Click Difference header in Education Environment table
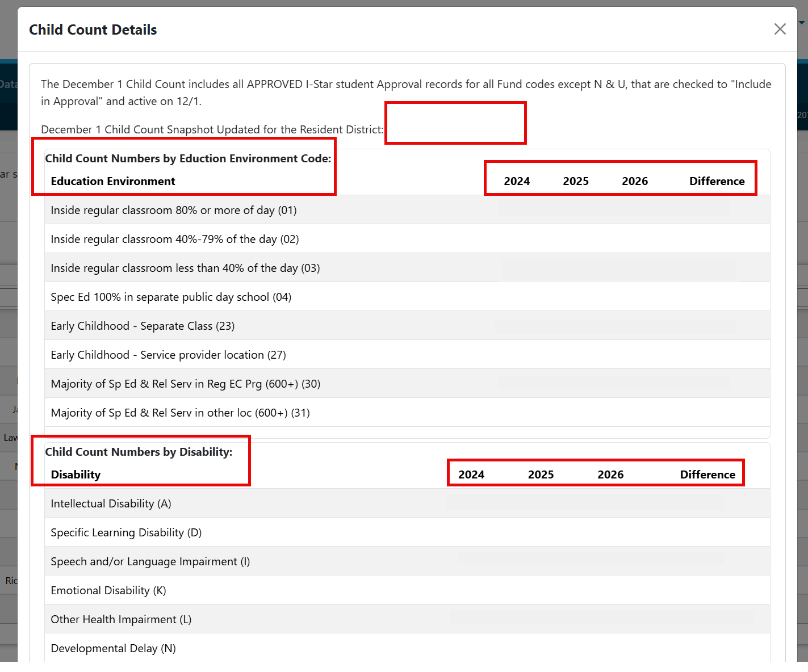808x672 pixels. 717,181
